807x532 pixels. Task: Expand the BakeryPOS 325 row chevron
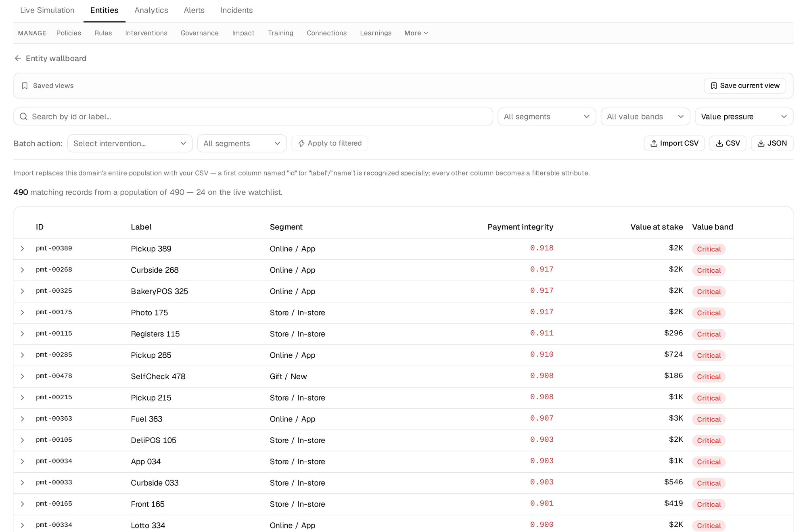(x=23, y=291)
